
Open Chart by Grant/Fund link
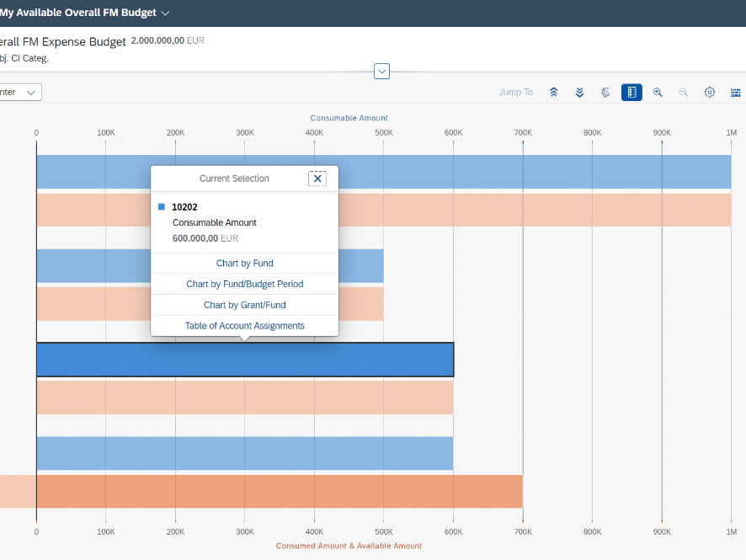[x=244, y=305]
